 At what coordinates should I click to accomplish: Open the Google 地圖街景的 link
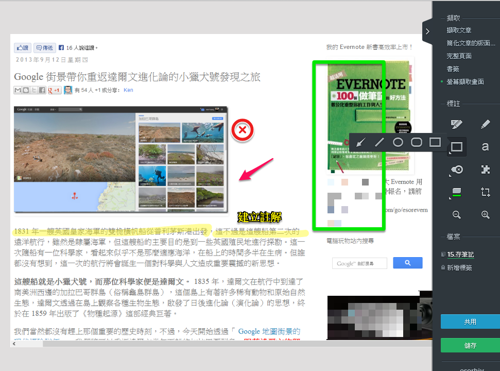[269, 331]
